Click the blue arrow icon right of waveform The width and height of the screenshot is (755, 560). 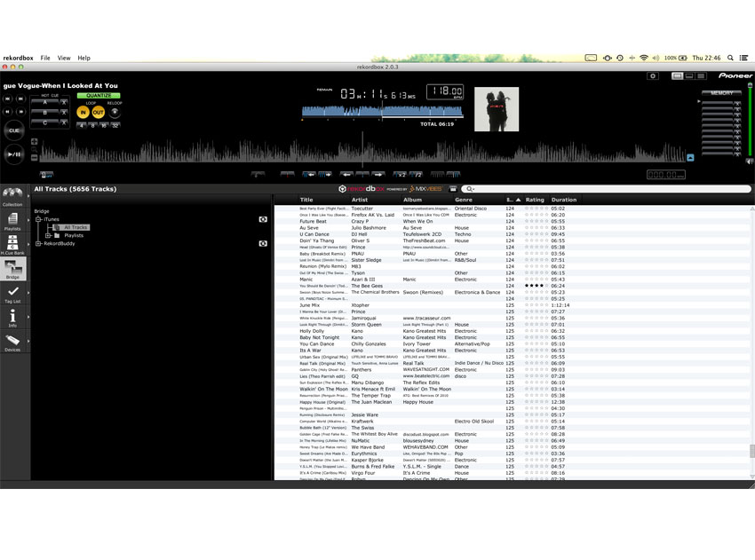(690, 157)
